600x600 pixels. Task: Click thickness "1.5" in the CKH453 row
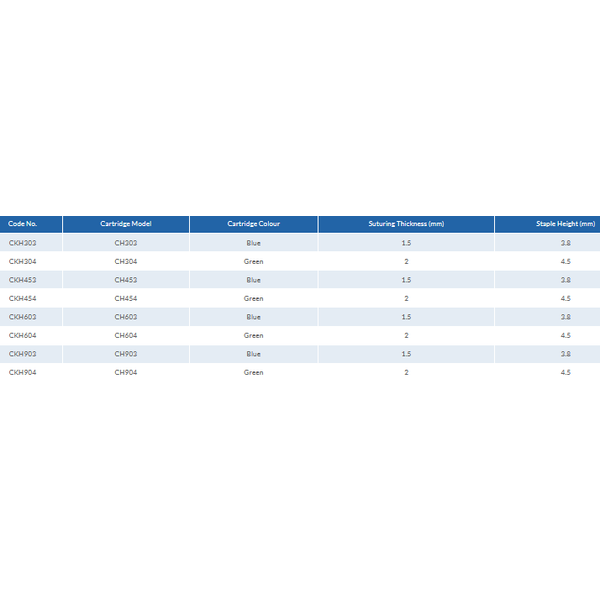point(406,280)
